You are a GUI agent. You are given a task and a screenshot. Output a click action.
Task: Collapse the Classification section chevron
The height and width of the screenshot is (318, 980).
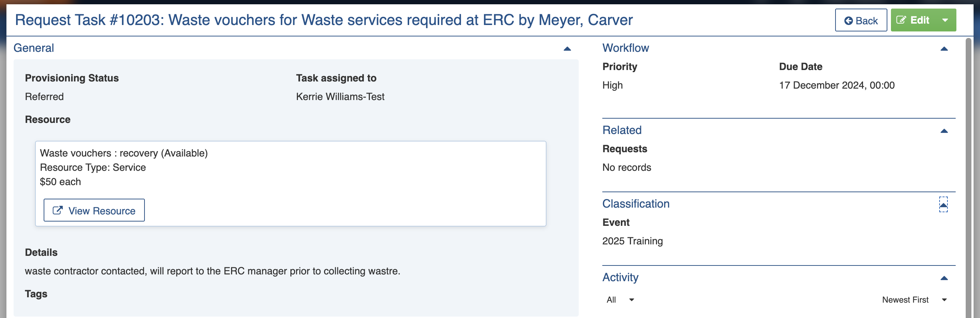pos(943,205)
